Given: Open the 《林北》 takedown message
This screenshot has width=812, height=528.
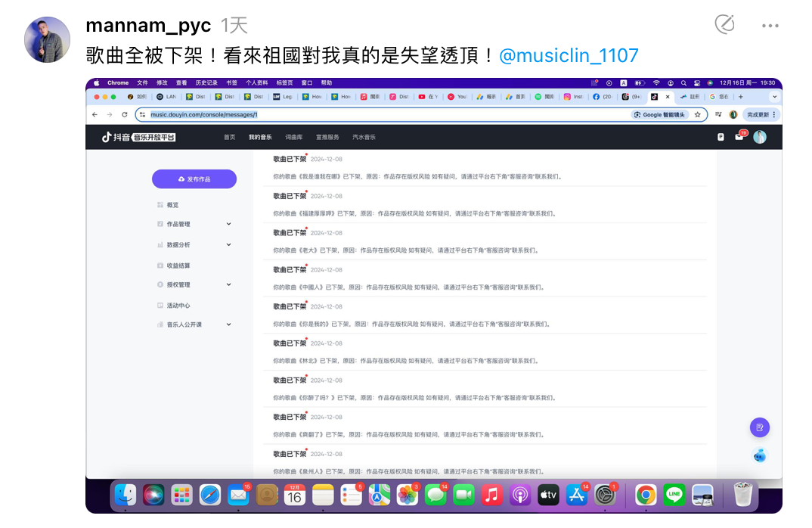Looking at the screenshot, I should coord(485,352).
